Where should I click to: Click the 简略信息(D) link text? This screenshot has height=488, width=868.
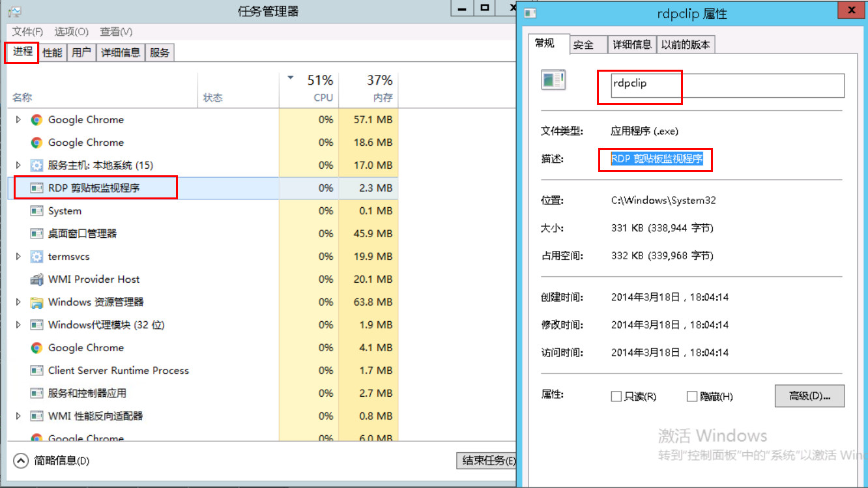pos(62,461)
